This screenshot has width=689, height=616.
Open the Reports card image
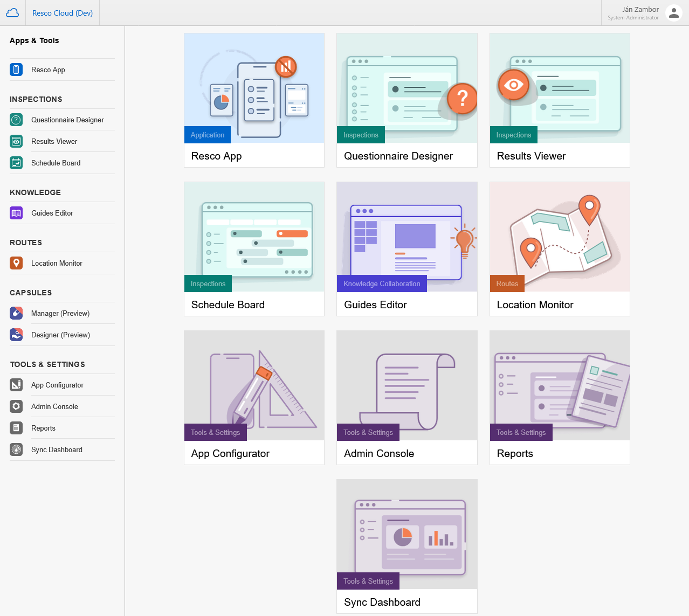[x=560, y=385]
